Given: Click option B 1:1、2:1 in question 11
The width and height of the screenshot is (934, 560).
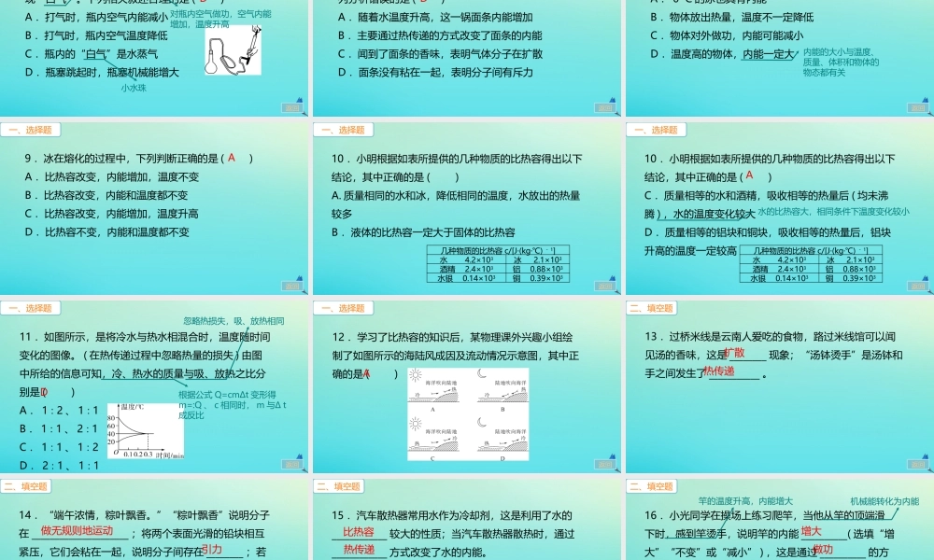Looking at the screenshot, I should (58, 428).
